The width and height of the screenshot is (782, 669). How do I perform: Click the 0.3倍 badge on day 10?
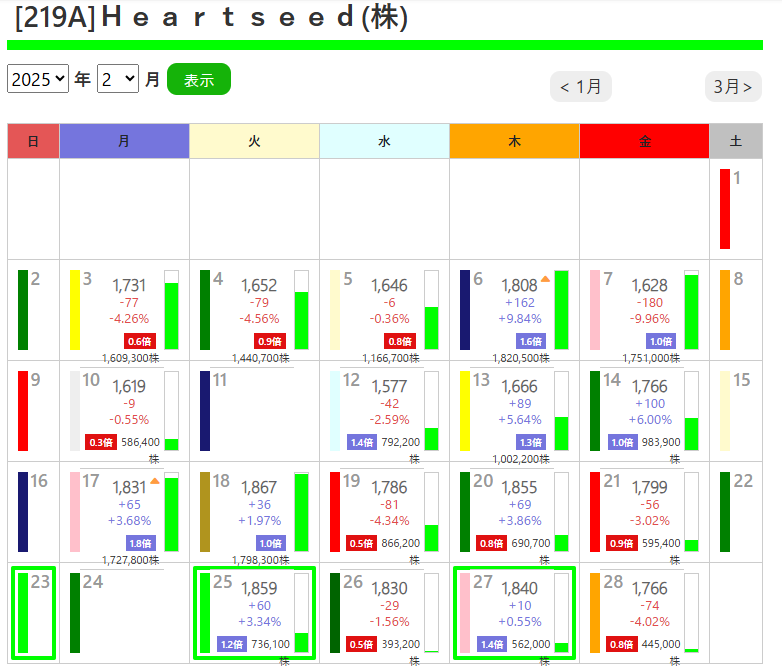101,442
